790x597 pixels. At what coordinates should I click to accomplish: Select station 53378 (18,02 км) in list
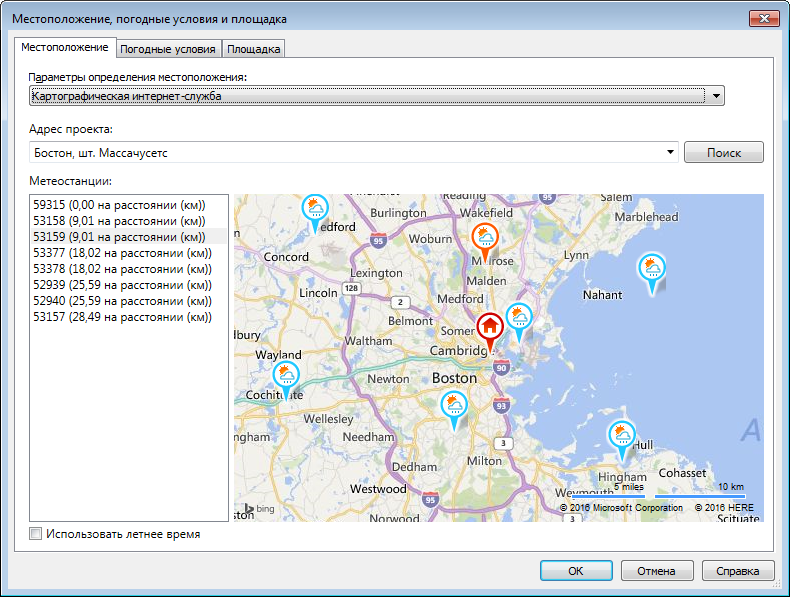click(128, 269)
